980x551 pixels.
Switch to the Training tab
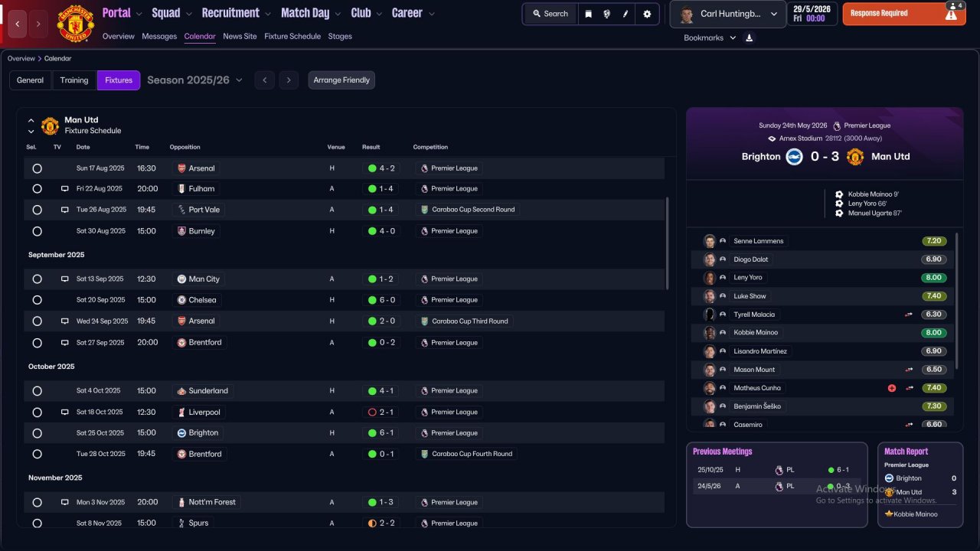click(x=74, y=80)
